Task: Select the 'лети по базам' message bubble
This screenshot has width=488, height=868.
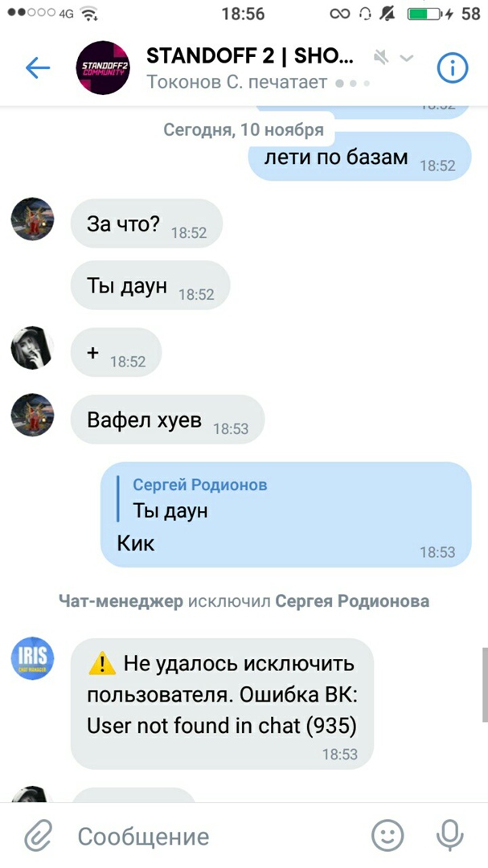Action: point(359,158)
